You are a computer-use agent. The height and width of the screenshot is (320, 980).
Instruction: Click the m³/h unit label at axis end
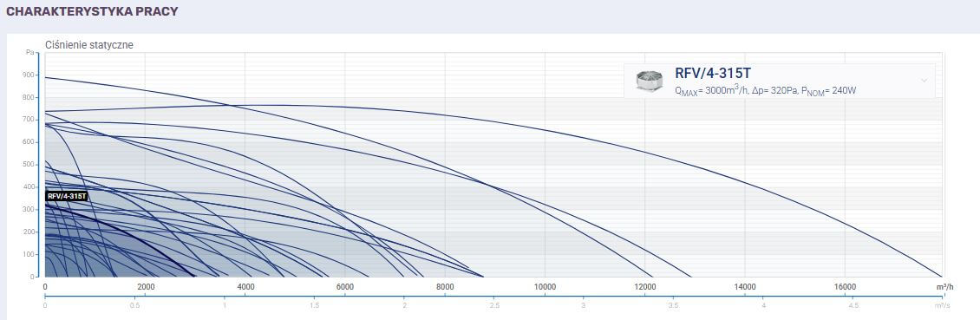[x=945, y=287]
